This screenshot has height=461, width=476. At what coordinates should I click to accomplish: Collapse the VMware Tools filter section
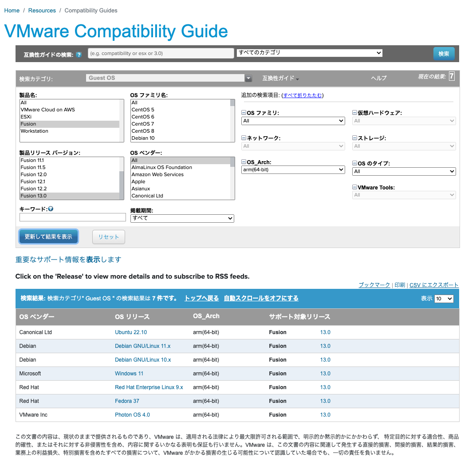coord(354,187)
